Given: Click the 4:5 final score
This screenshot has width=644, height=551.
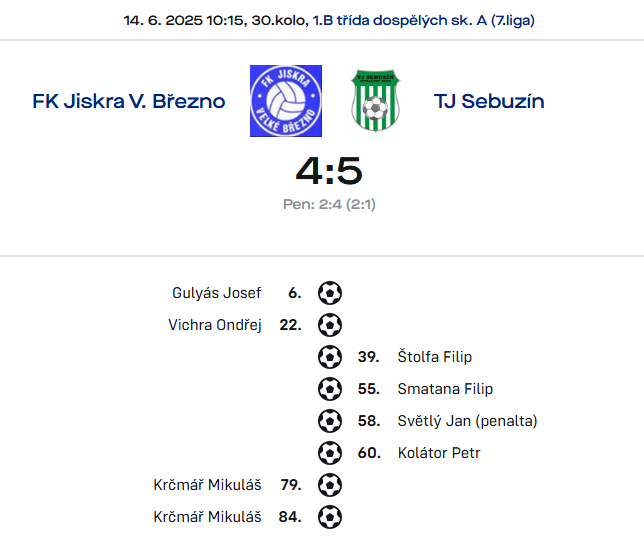Looking at the screenshot, I should (329, 171).
